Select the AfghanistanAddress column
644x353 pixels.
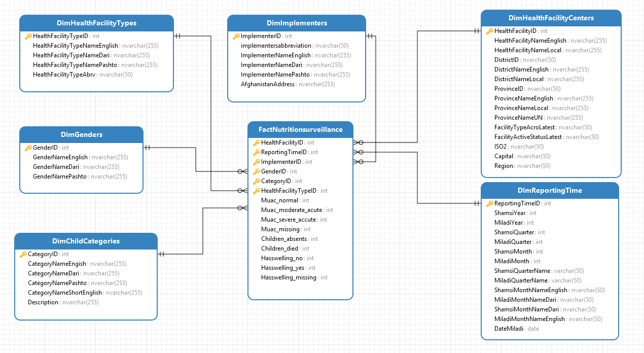click(268, 85)
